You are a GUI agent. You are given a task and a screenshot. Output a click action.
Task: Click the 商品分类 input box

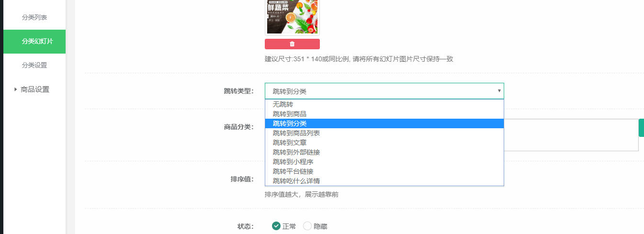(570, 135)
